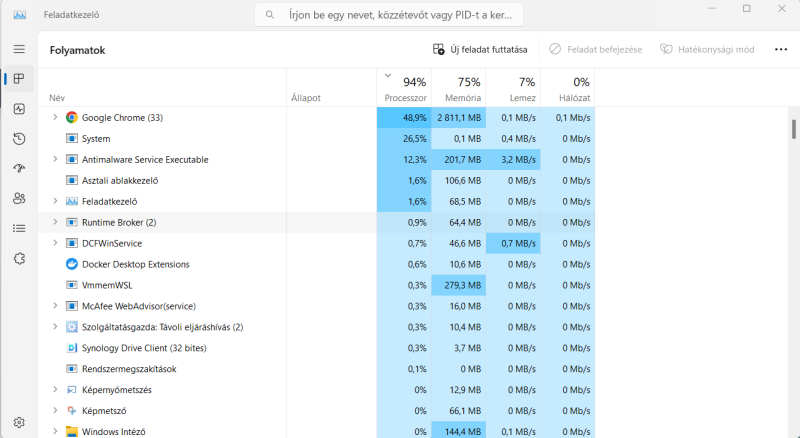Open Startup apps page in sidebar

coord(19,168)
